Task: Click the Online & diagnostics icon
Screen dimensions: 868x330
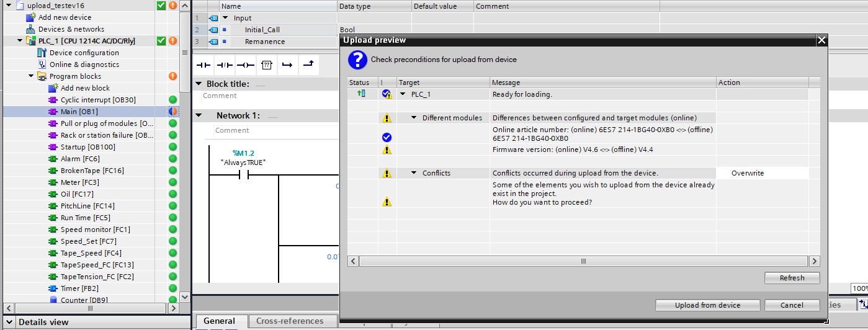Action: point(42,65)
